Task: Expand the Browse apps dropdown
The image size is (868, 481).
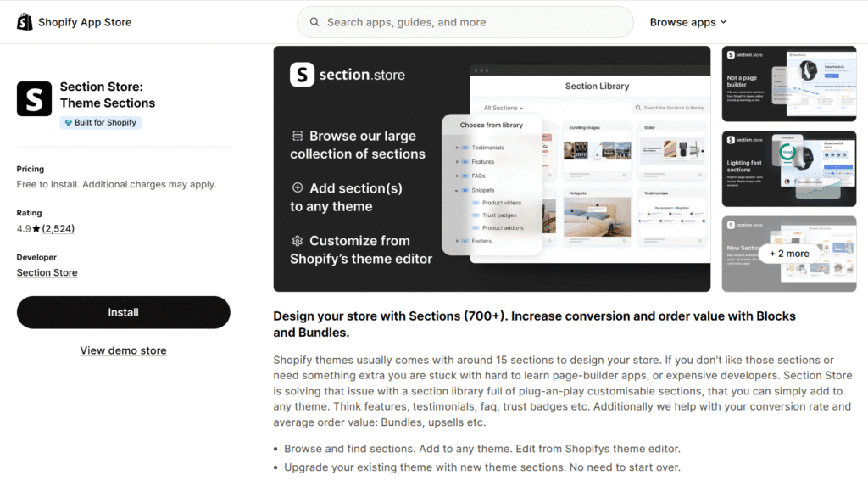Action: point(688,22)
